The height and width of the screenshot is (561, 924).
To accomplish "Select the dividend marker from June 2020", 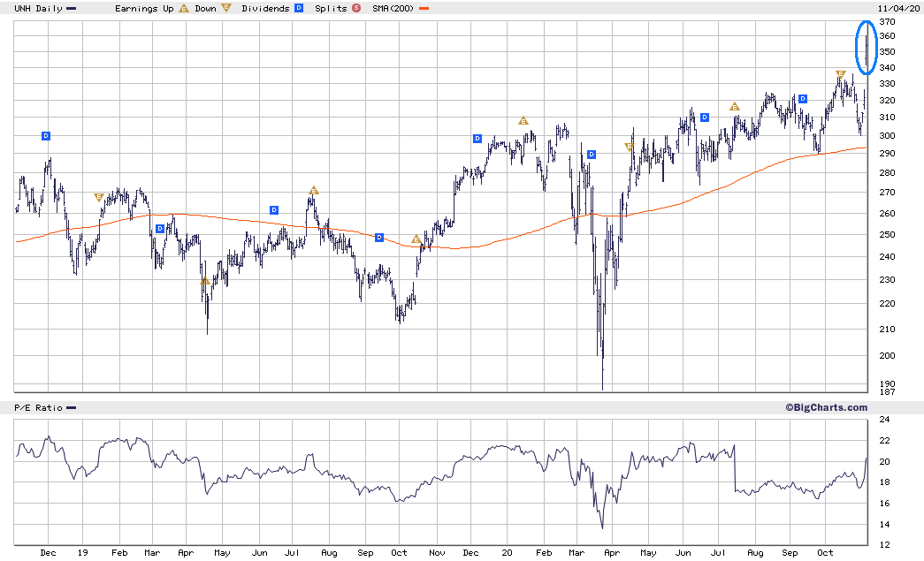I will point(704,118).
